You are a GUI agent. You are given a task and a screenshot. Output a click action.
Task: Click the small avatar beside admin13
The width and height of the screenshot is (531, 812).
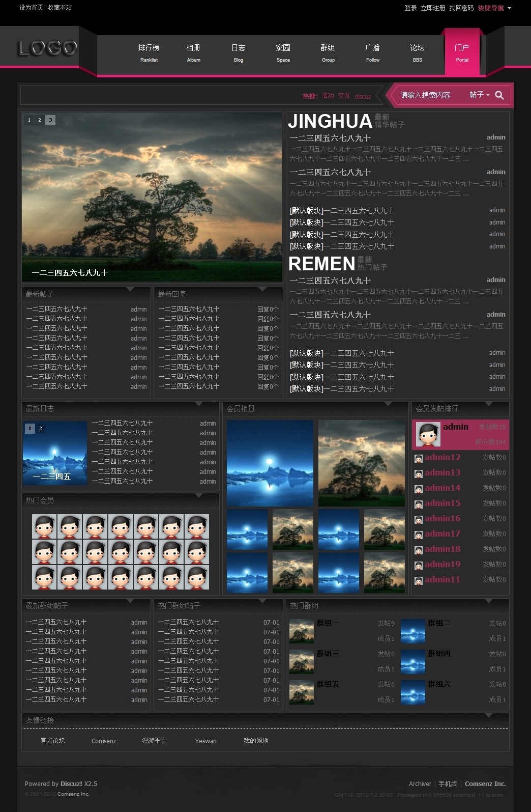point(419,474)
